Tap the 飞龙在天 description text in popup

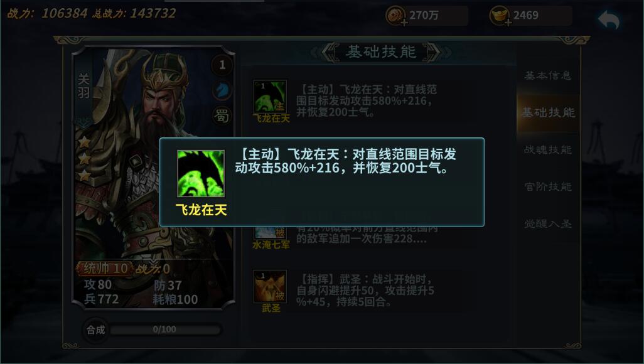pos(345,161)
